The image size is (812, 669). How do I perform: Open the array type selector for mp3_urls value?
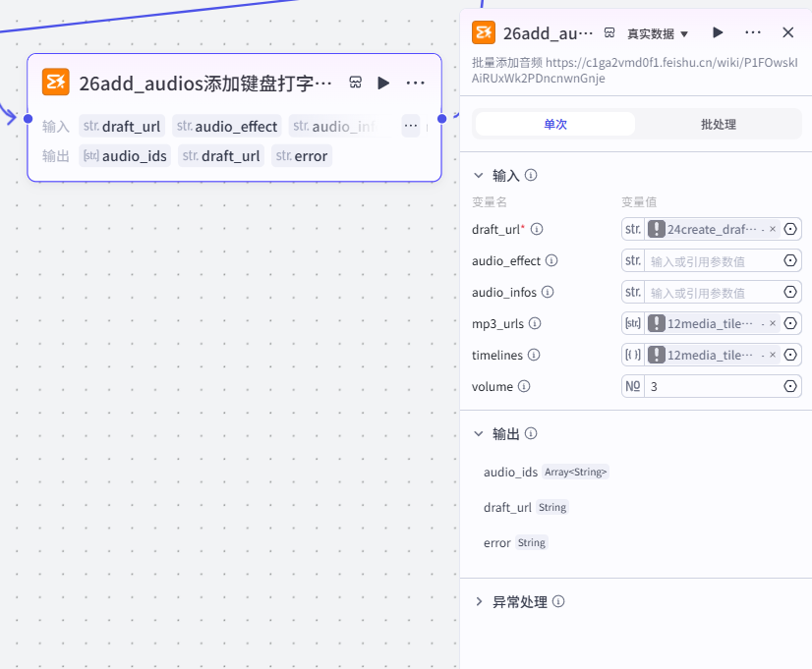pyautogui.click(x=633, y=323)
